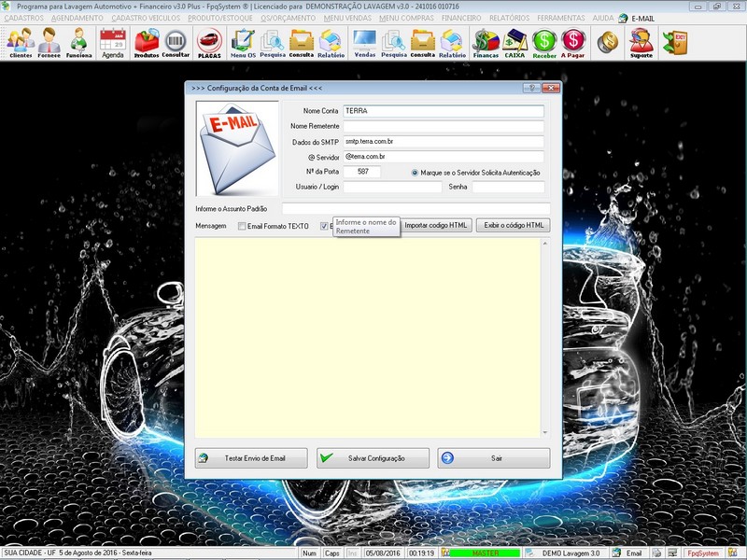Click Salvar Configuração button
Image resolution: width=747 pixels, height=560 pixels.
[x=373, y=458]
